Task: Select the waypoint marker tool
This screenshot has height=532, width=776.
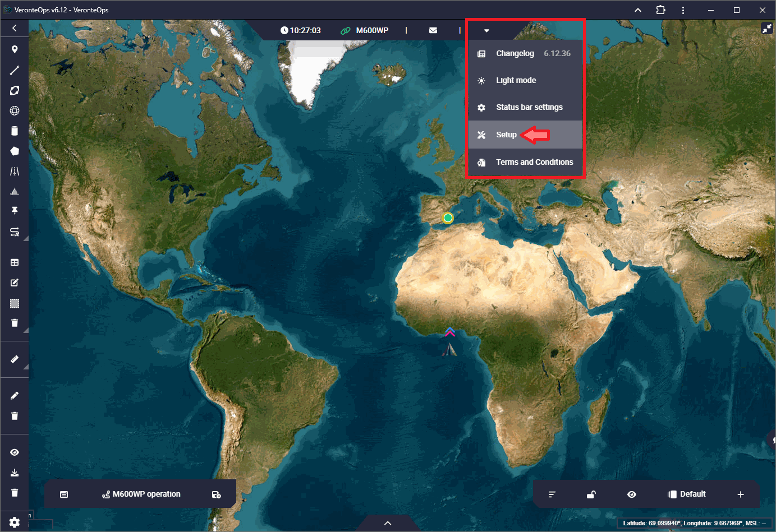Action: (x=15, y=49)
